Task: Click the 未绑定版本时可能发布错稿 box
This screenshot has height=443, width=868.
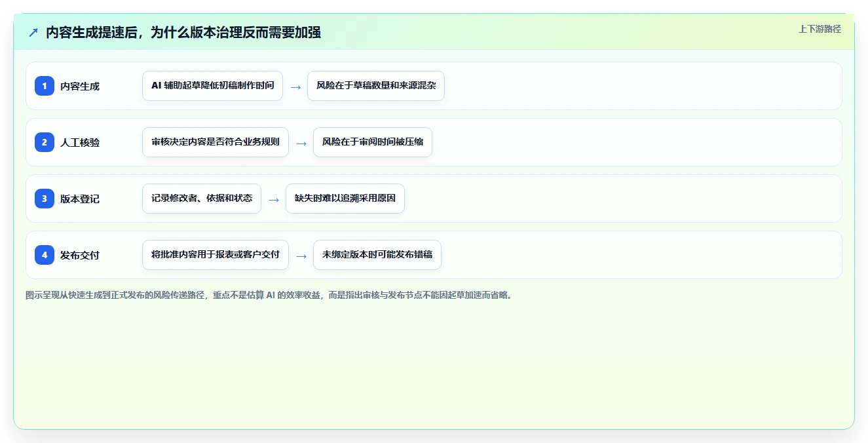Action: [377, 255]
